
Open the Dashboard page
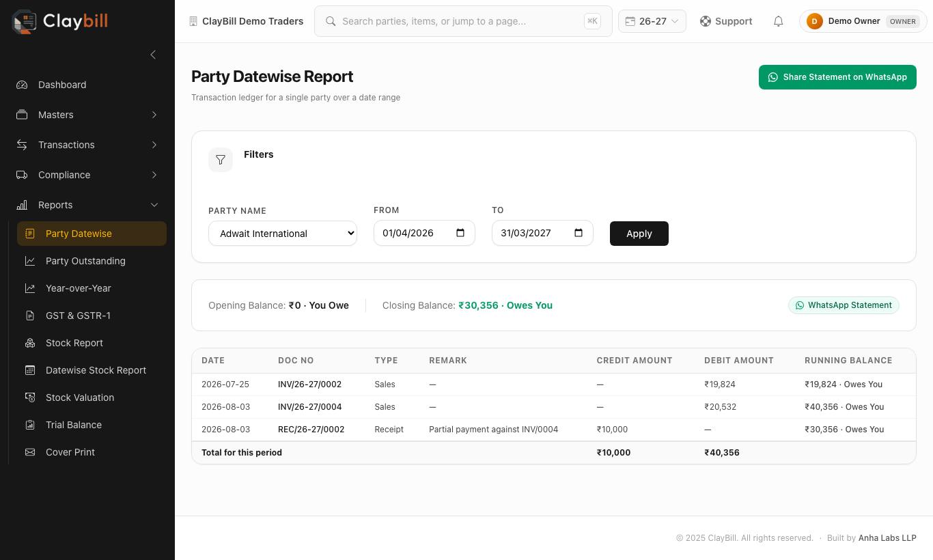click(x=87, y=85)
